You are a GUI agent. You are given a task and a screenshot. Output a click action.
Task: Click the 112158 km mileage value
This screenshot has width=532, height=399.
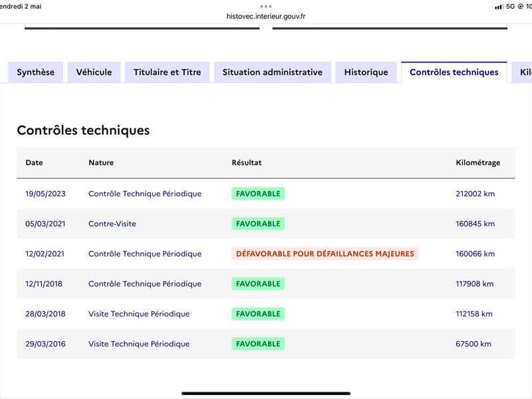point(474,314)
